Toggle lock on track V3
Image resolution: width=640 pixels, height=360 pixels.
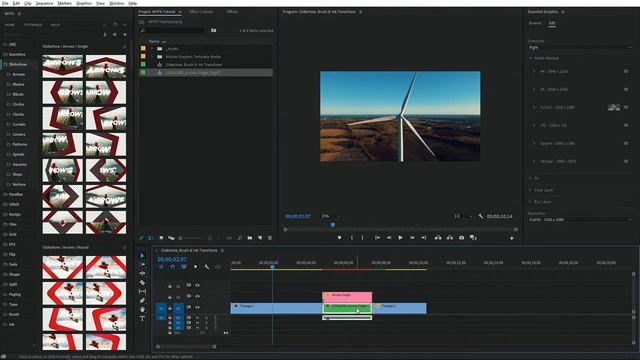[170, 286]
